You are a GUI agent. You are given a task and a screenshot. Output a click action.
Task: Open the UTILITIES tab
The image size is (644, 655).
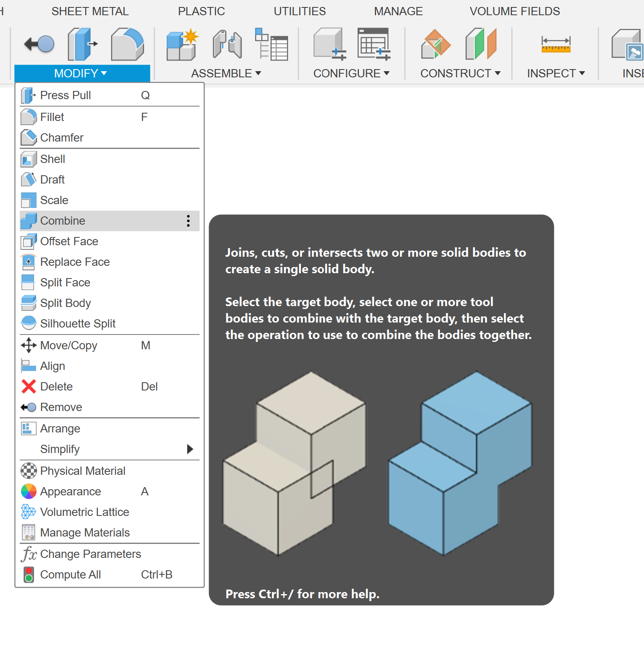pos(300,12)
